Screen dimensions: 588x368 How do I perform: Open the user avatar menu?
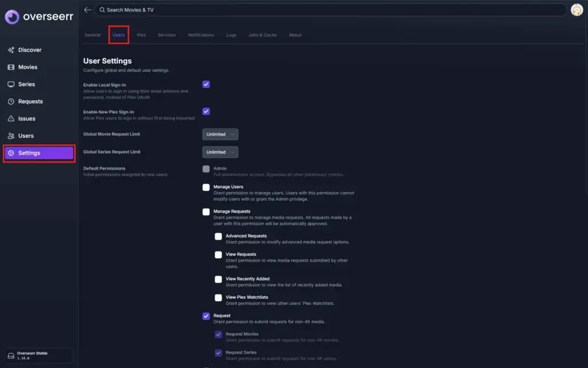(x=577, y=10)
